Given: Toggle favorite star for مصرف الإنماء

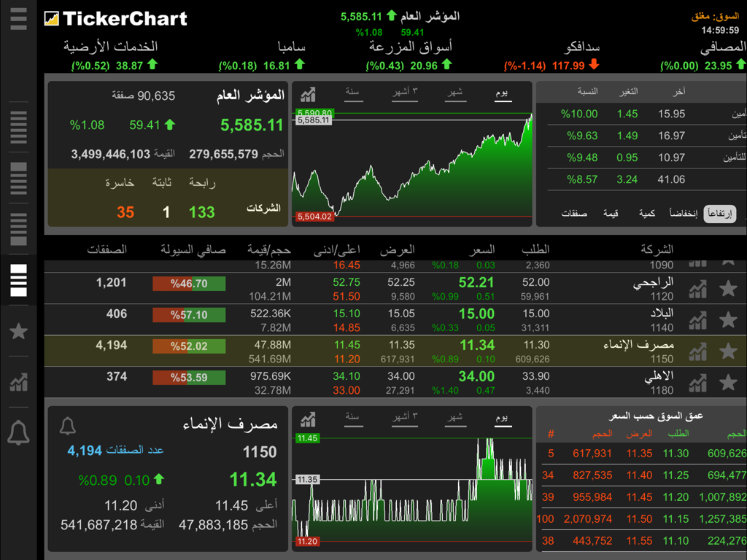Looking at the screenshot, I should 727,351.
